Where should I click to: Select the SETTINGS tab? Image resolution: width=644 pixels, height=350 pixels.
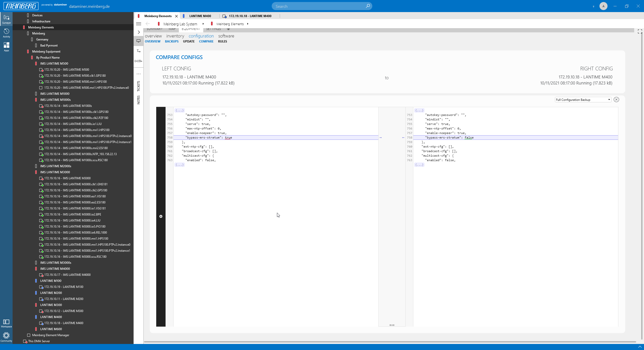tap(213, 29)
